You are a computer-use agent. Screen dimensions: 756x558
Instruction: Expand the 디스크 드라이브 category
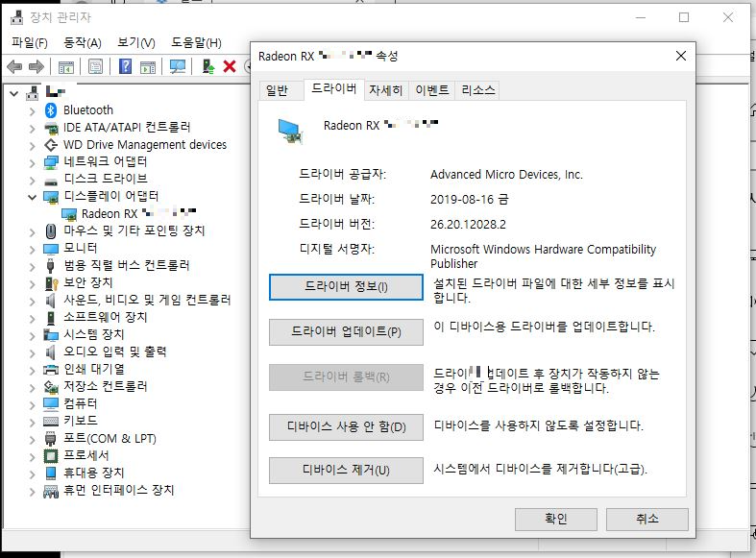32,181
